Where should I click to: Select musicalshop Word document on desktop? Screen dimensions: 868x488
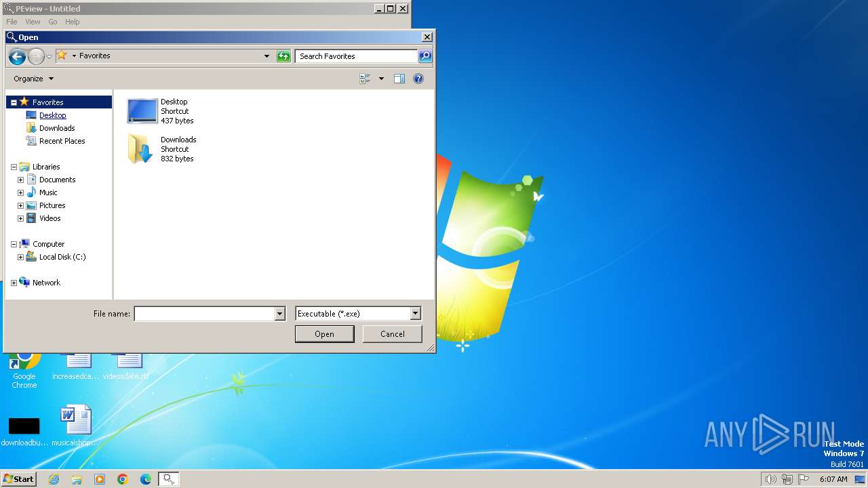76,426
